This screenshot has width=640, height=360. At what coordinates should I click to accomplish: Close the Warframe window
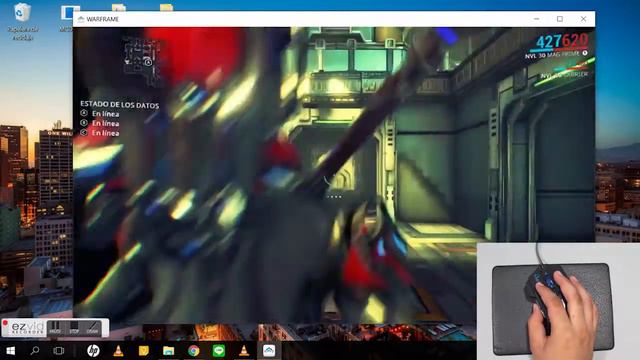pyautogui.click(x=584, y=19)
